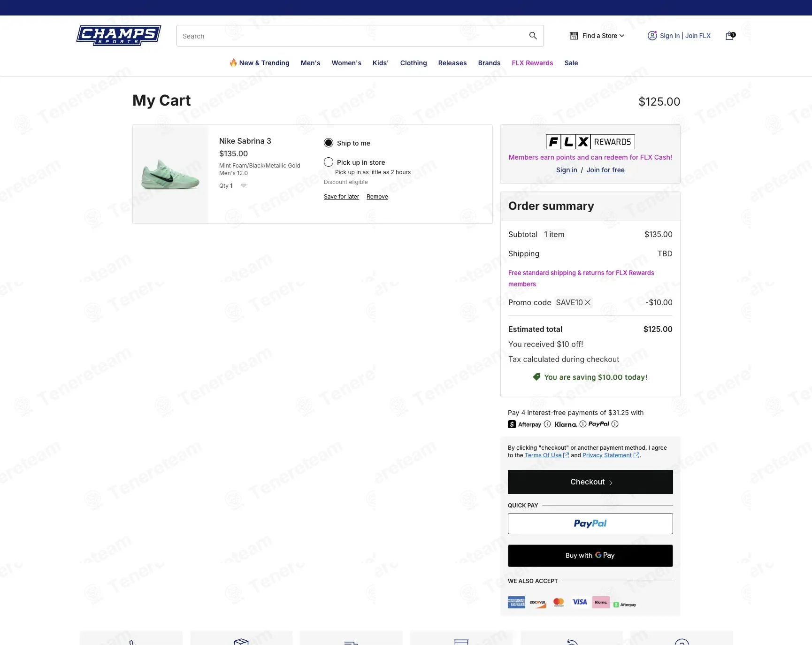The image size is (812, 645).
Task: Click the Champs Sports logo
Action: point(119,36)
